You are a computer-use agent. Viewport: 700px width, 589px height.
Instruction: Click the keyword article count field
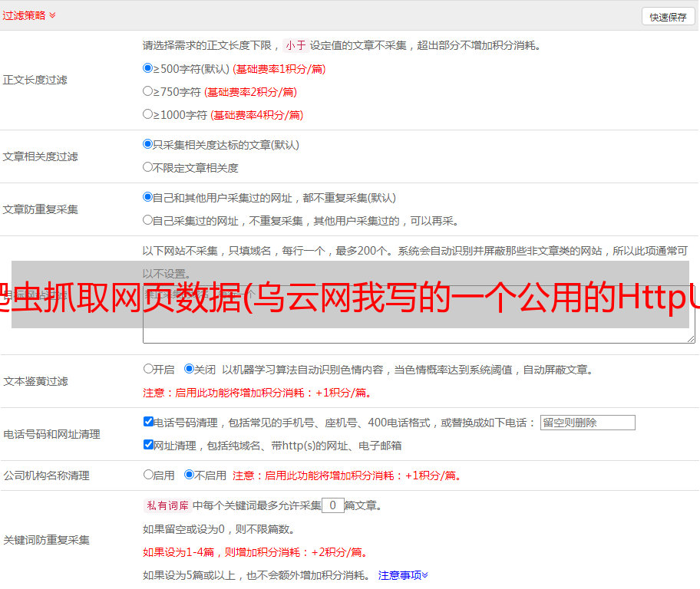coord(332,505)
